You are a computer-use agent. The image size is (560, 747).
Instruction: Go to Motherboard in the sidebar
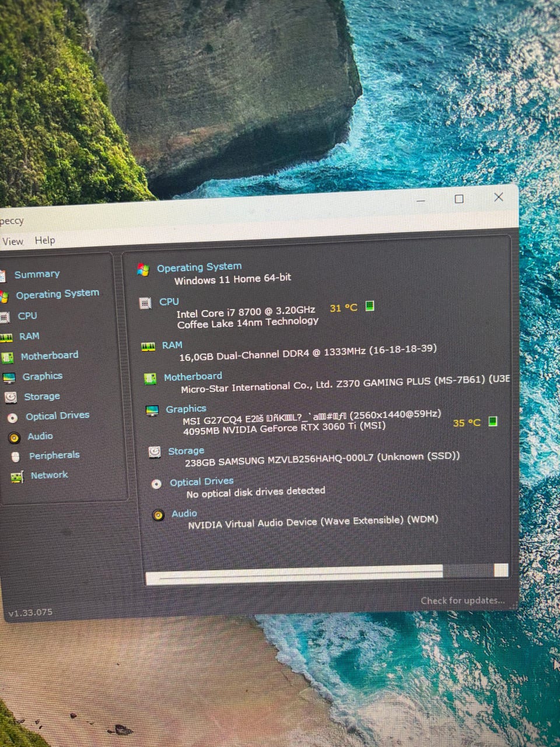click(x=50, y=355)
